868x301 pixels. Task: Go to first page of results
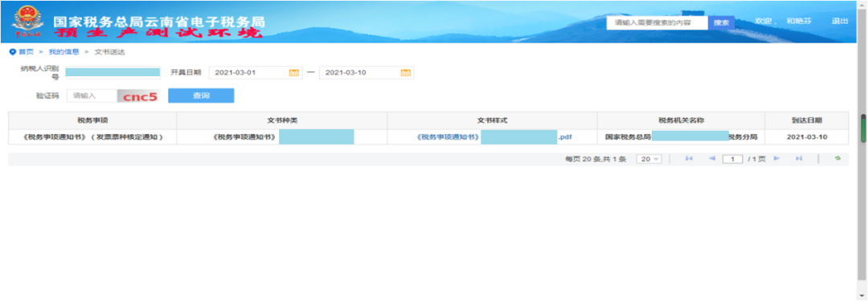point(690,159)
